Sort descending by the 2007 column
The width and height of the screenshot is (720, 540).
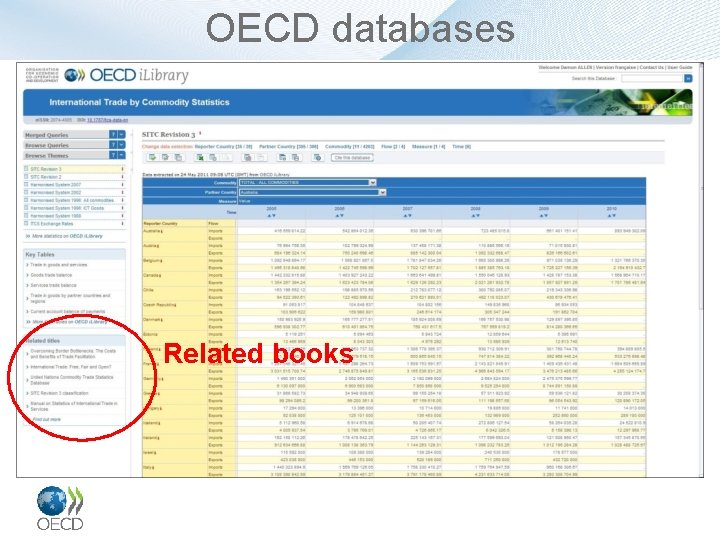coord(410,216)
